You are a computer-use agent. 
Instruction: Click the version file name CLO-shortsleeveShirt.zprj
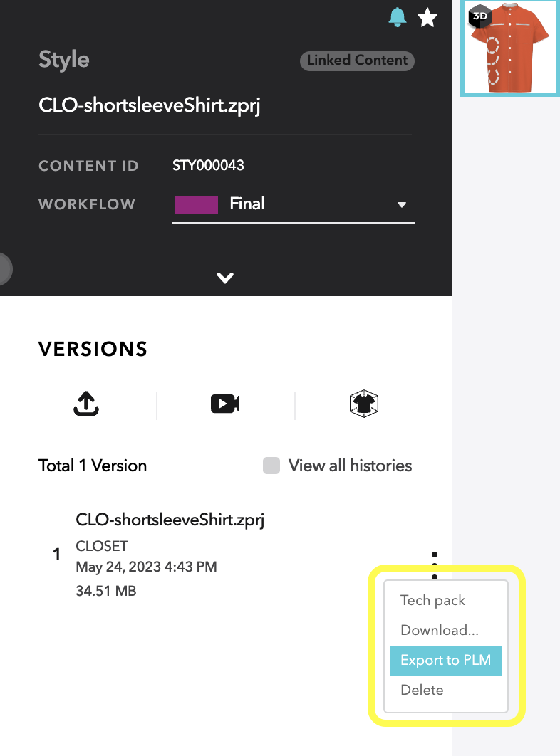click(x=170, y=520)
